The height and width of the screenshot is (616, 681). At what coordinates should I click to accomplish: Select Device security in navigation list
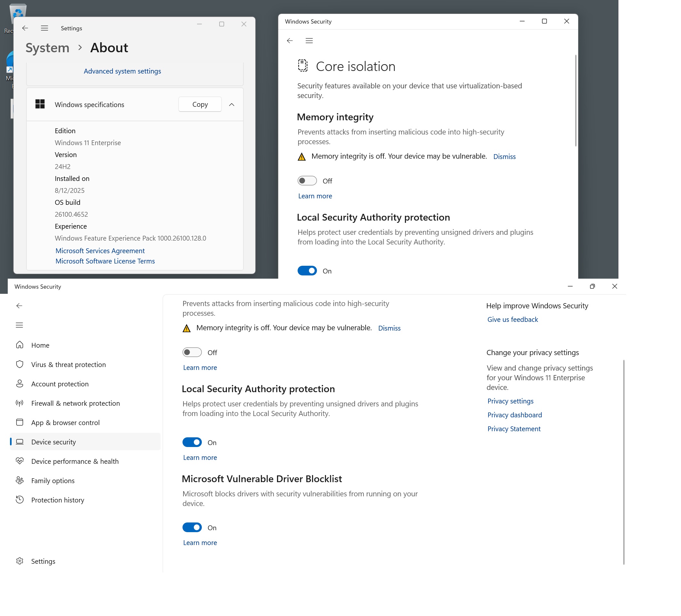pyautogui.click(x=54, y=442)
